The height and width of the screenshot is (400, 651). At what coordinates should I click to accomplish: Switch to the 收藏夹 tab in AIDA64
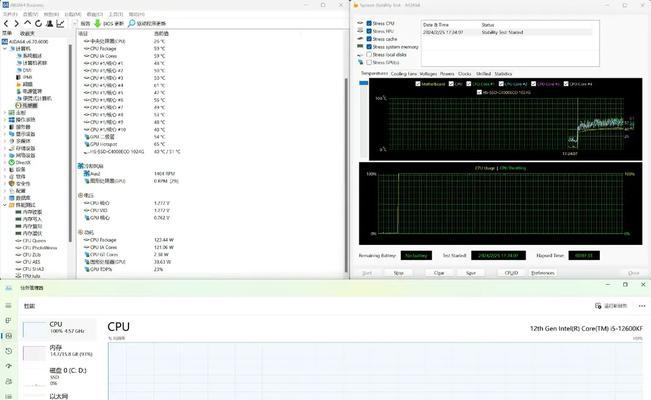[x=27, y=33]
